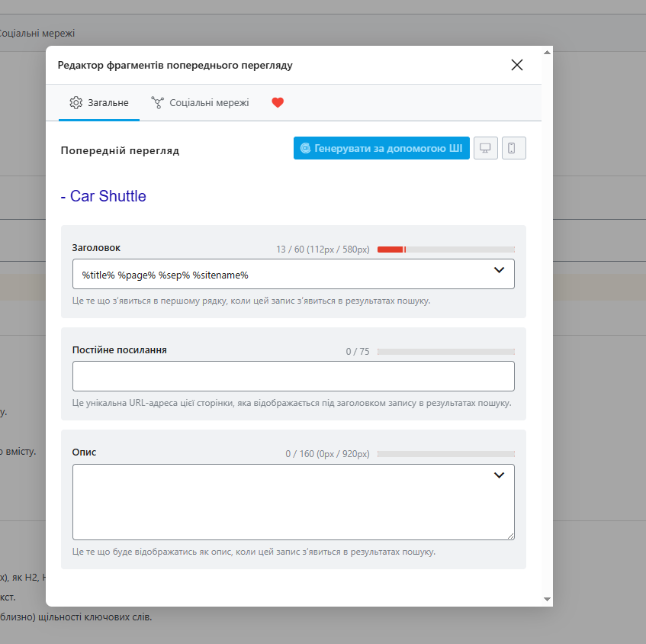Click the network icon on Соціальні мережі tab
Image resolution: width=646 pixels, height=644 pixels.
(157, 103)
